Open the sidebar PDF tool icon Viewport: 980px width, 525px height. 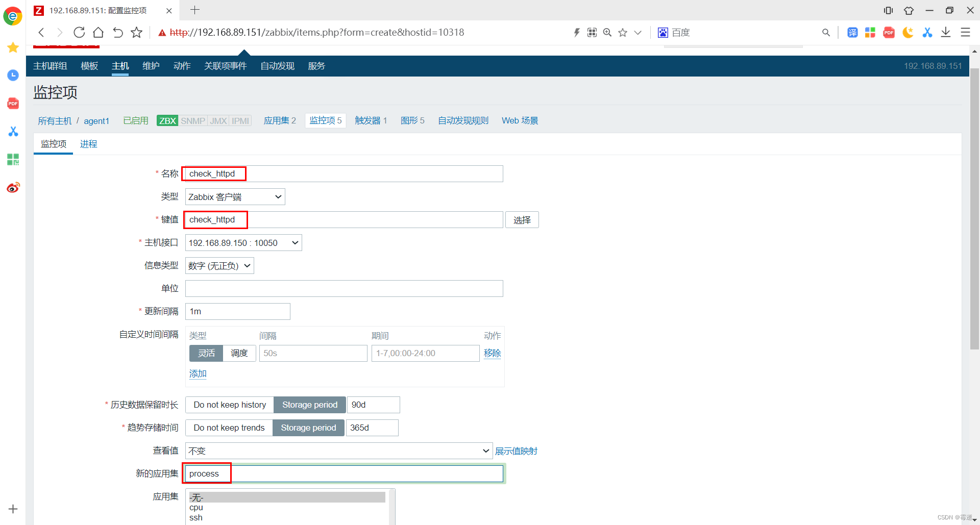(x=13, y=104)
